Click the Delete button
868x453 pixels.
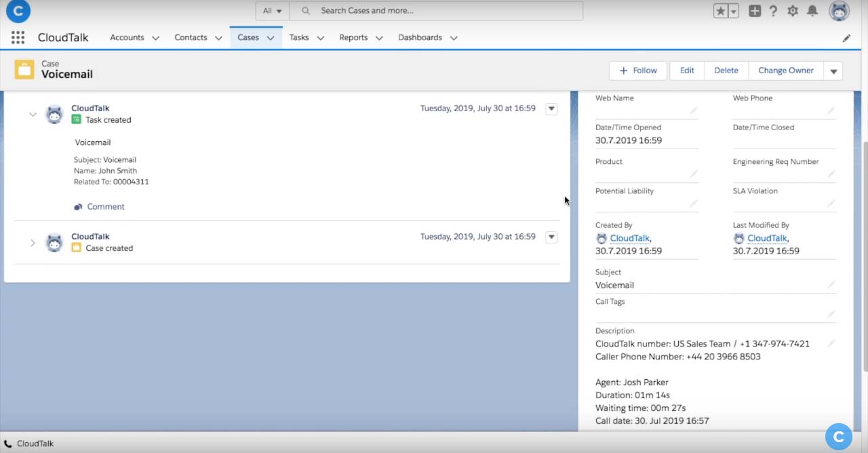tap(726, 71)
